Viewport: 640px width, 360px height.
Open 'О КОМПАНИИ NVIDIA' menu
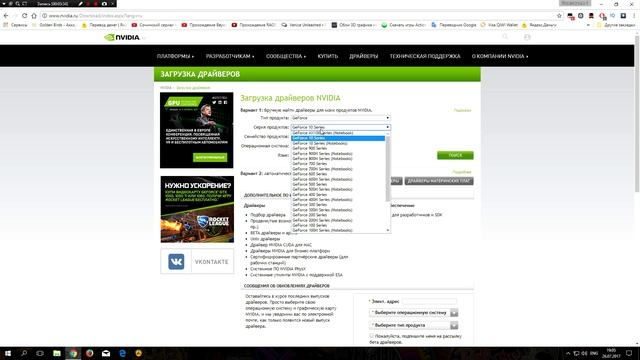(500, 56)
